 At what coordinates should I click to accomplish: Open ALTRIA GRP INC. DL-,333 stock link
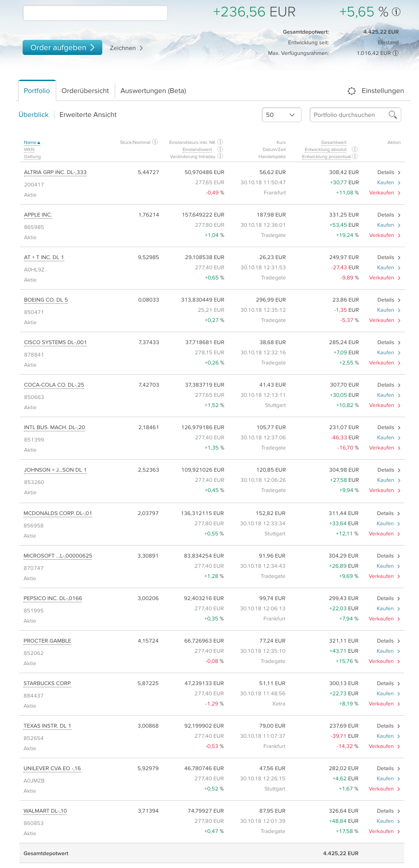click(55, 172)
